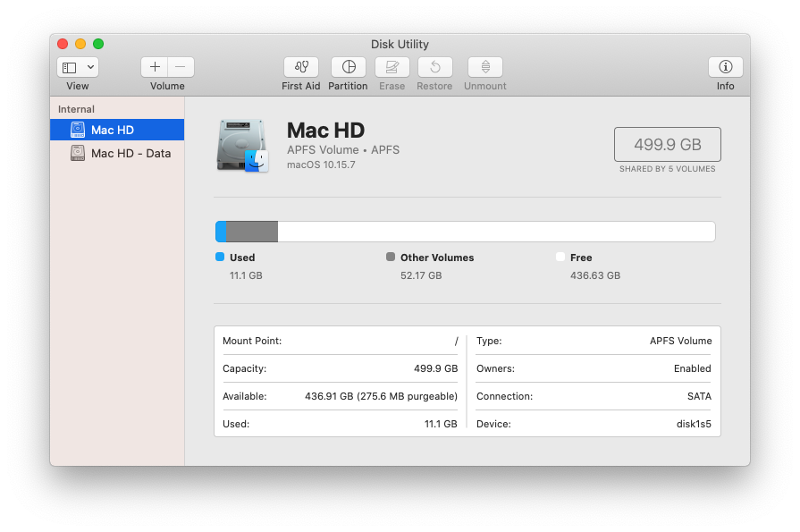Open the View dropdown chevron
The height and width of the screenshot is (532, 800).
click(90, 67)
